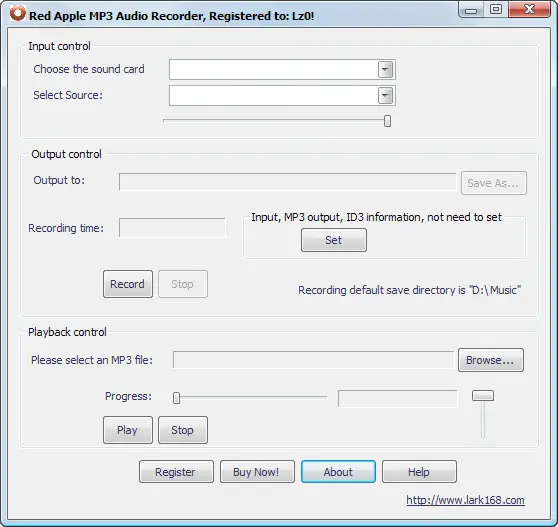Click the MP3 file path field
558x527 pixels.
pos(313,360)
